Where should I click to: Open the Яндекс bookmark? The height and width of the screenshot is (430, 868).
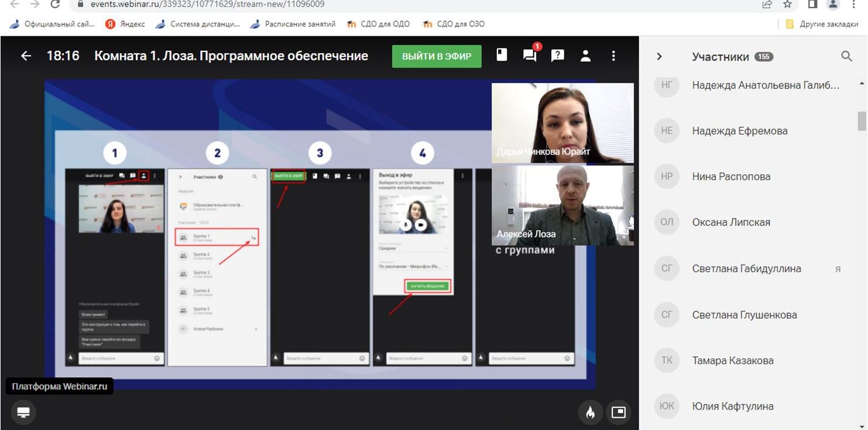126,24
